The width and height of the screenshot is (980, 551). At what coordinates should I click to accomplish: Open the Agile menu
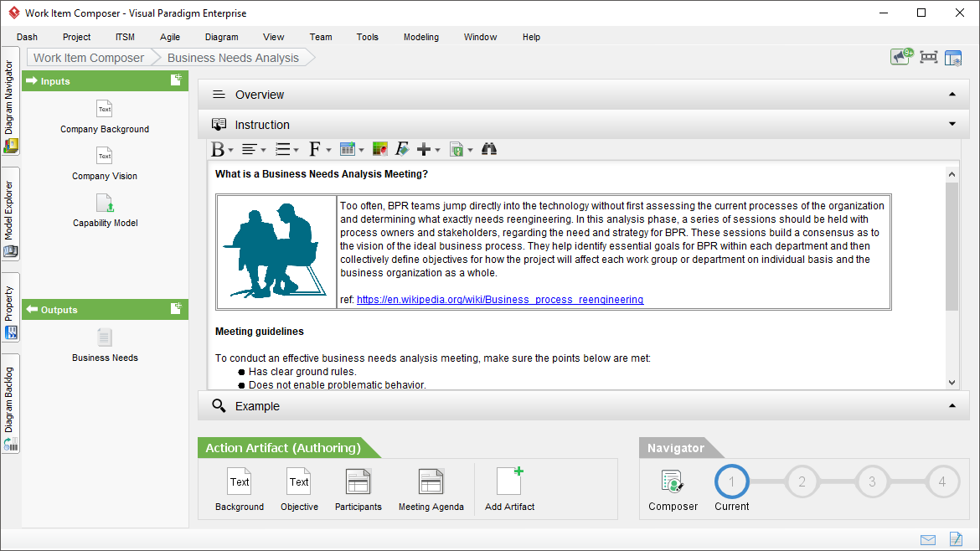tap(169, 37)
